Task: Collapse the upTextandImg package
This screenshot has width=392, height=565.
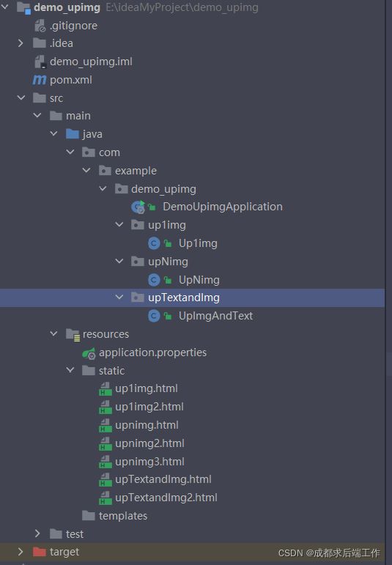Action: point(119,298)
